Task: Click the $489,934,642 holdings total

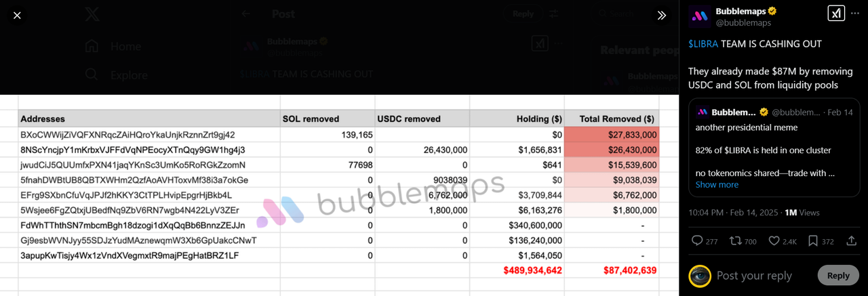Action: click(x=533, y=270)
